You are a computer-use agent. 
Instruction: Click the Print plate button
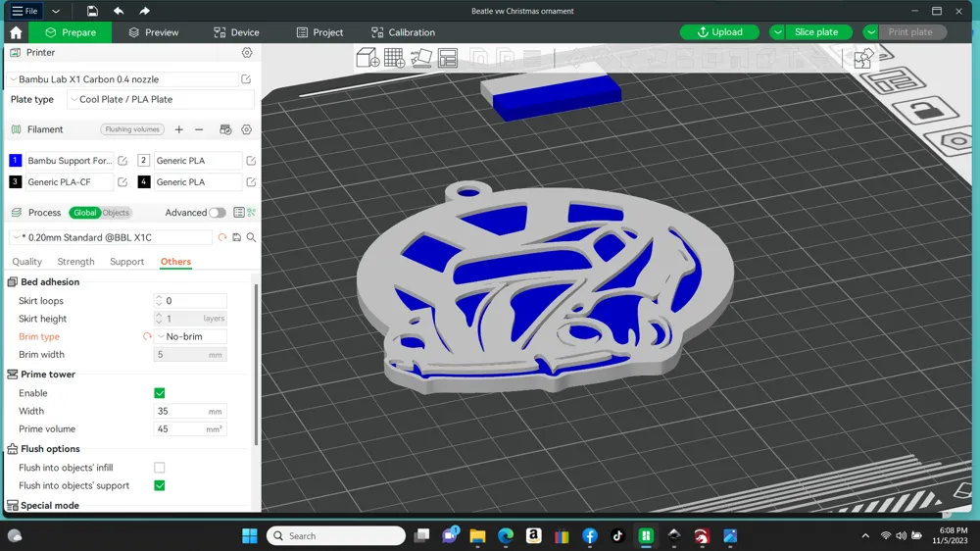click(x=911, y=32)
